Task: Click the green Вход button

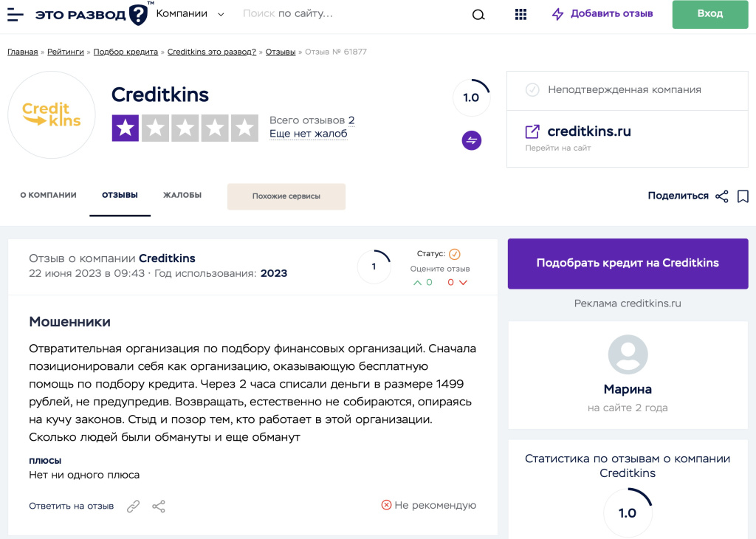Action: (x=710, y=14)
